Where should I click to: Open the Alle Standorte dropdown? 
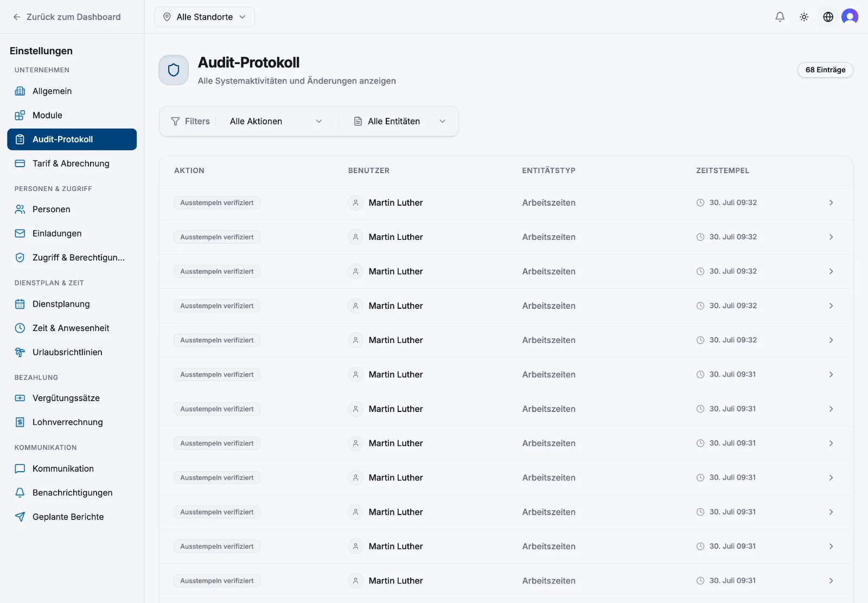point(205,17)
